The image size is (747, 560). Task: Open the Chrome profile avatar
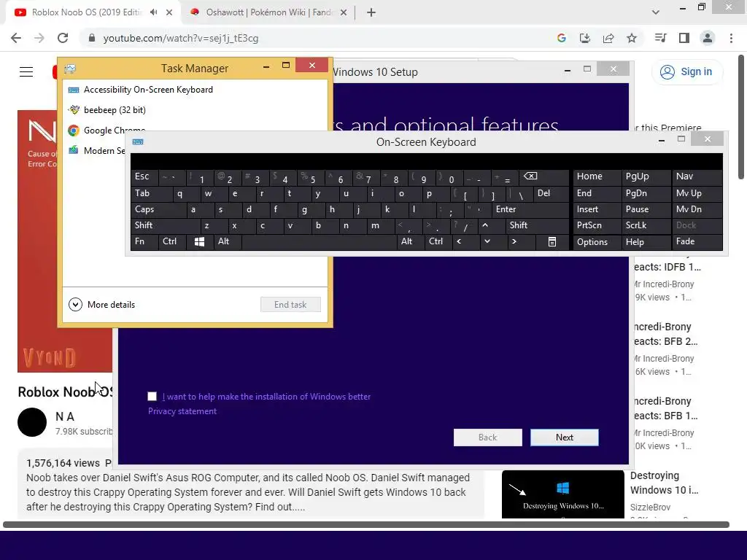(x=708, y=38)
